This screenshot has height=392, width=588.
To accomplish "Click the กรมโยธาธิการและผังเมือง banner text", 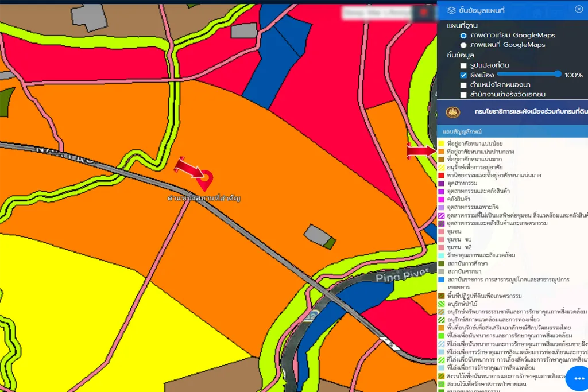I will (x=528, y=112).
